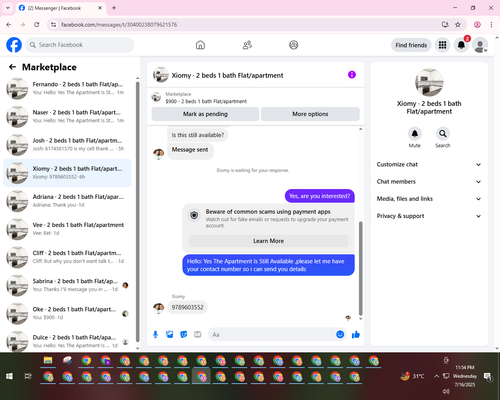The width and height of the screenshot is (500, 400).
Task: Open Task View on the taskbar
Action: point(28,376)
